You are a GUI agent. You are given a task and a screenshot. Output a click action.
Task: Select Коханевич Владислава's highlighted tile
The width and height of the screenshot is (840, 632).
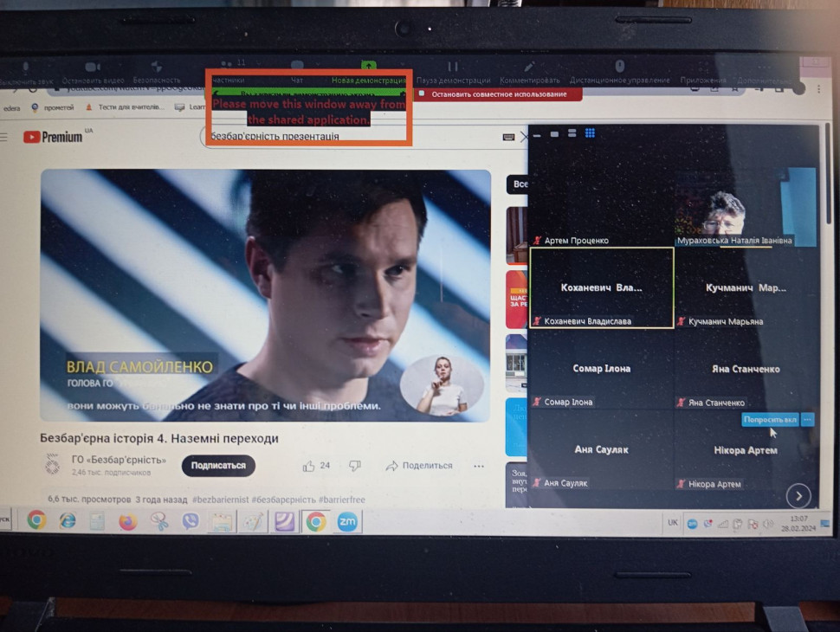[602, 287]
